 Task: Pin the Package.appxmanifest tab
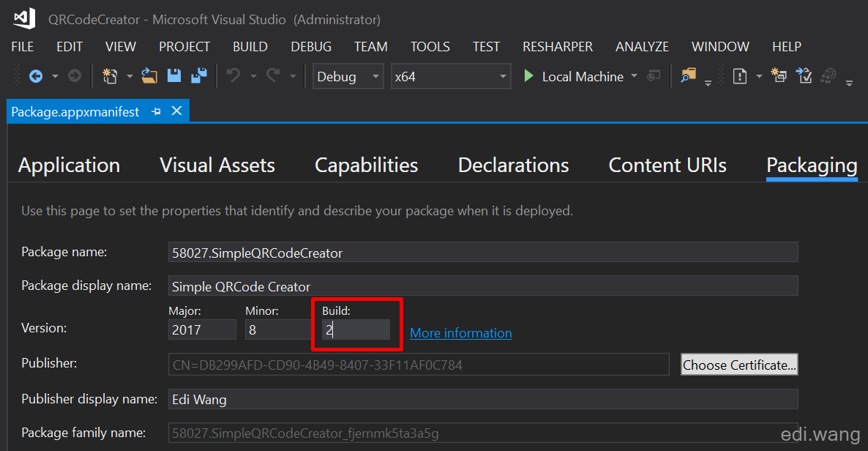click(x=156, y=112)
